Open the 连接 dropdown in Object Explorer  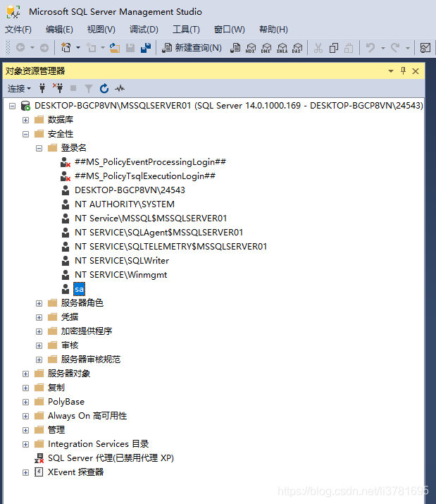pyautogui.click(x=19, y=88)
